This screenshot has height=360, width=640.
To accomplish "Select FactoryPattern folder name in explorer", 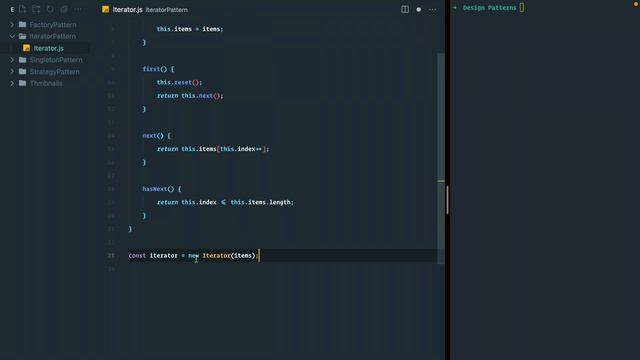I will (x=53, y=24).
